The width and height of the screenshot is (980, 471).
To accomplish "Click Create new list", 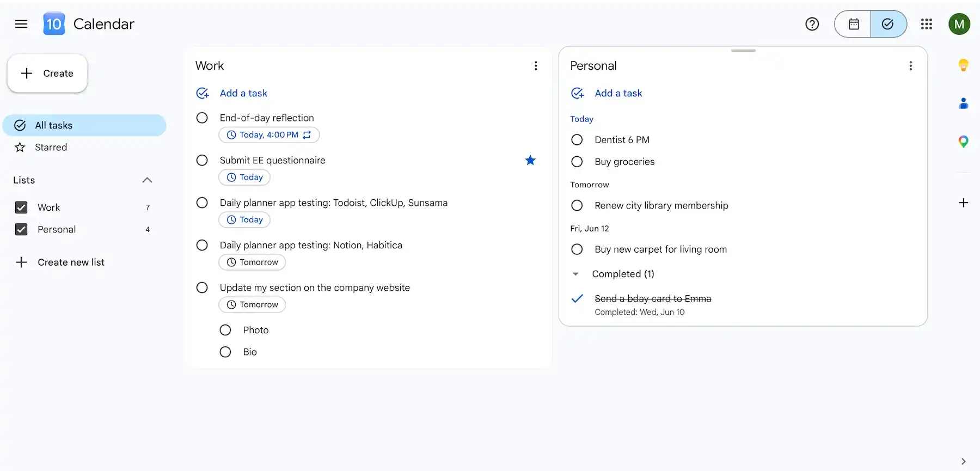I will coord(60,262).
